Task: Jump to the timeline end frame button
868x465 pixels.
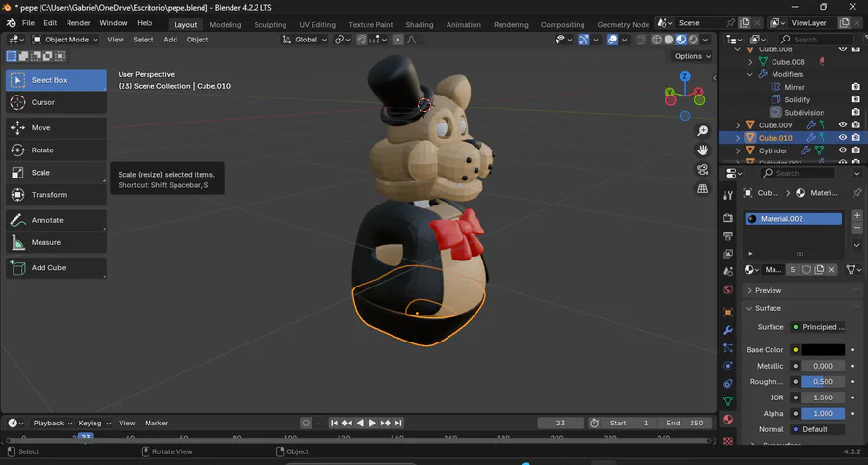Action: tap(398, 423)
